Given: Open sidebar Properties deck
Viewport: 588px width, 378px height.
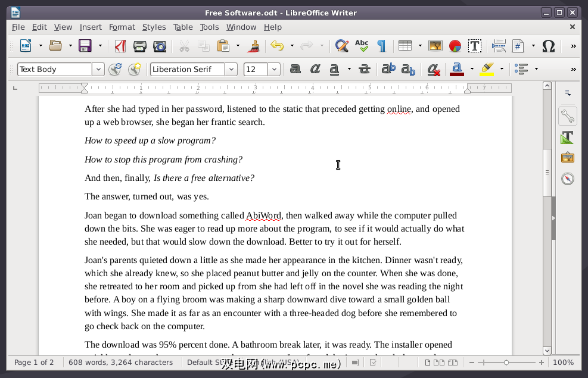Looking at the screenshot, I should point(568,116).
